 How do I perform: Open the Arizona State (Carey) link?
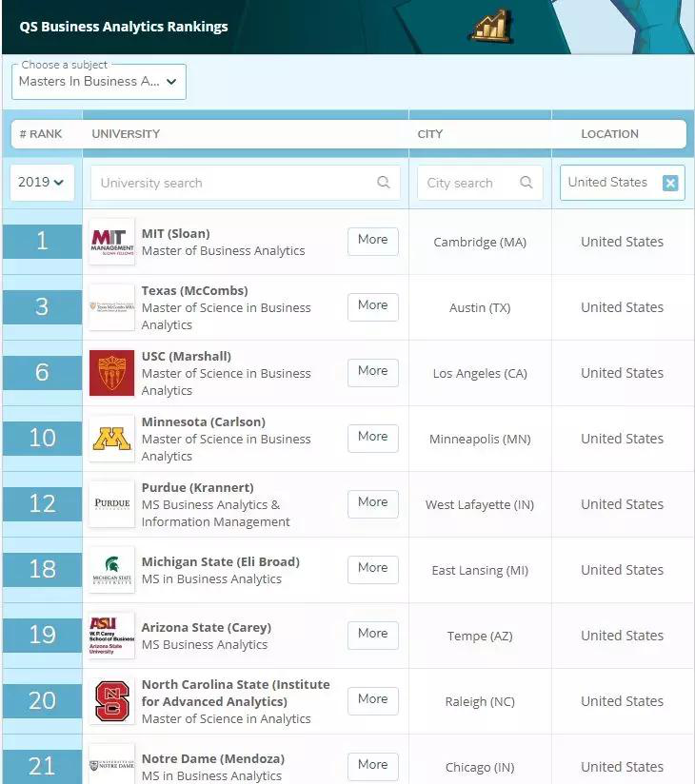click(x=207, y=628)
